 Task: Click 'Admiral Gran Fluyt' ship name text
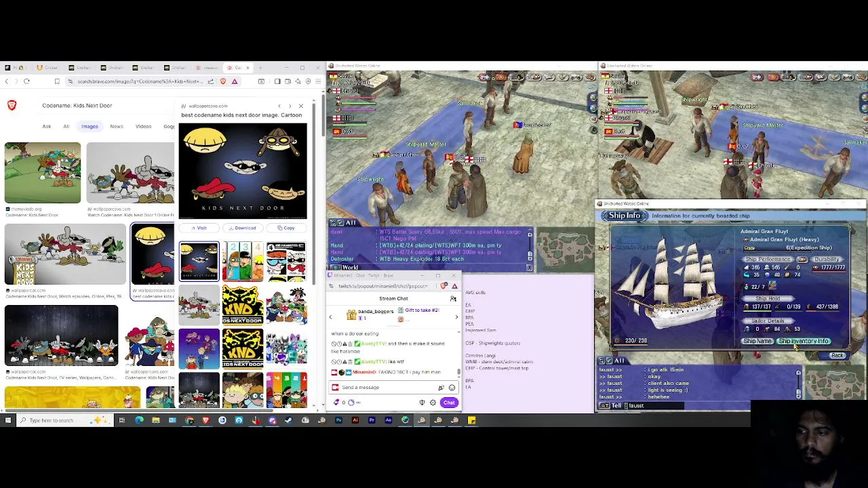coord(764,232)
